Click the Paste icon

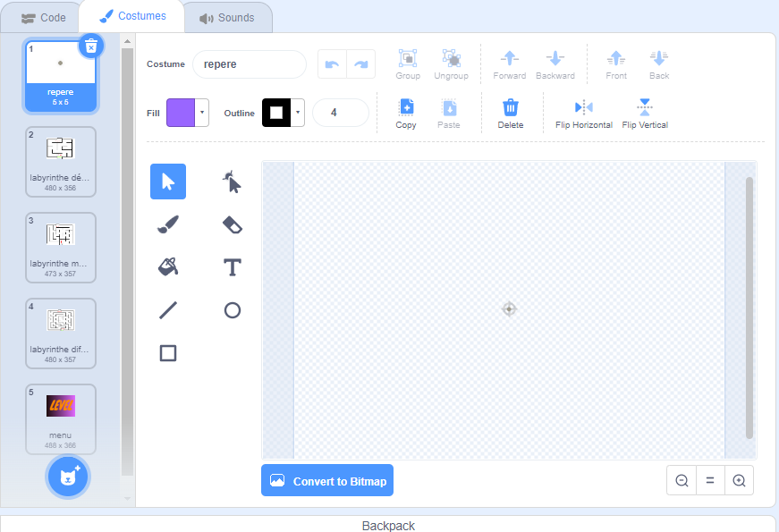pyautogui.click(x=449, y=107)
